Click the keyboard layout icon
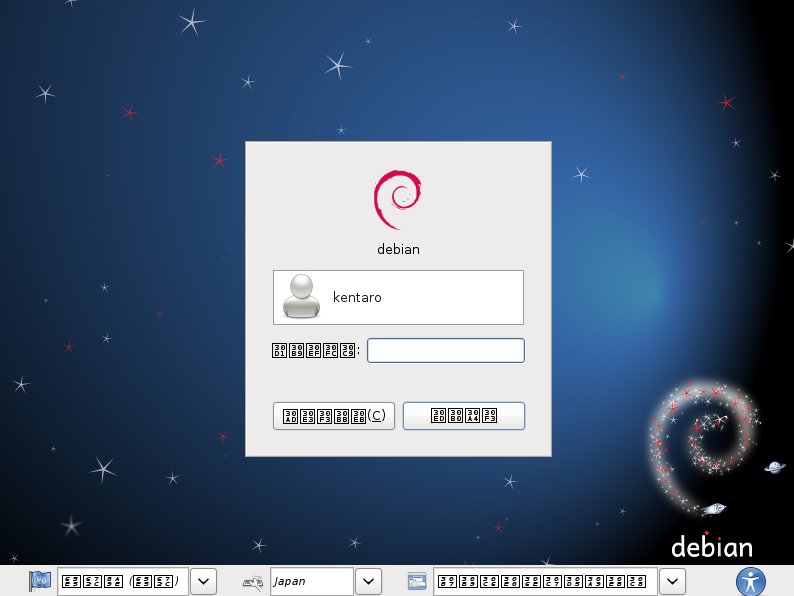 tap(253, 582)
